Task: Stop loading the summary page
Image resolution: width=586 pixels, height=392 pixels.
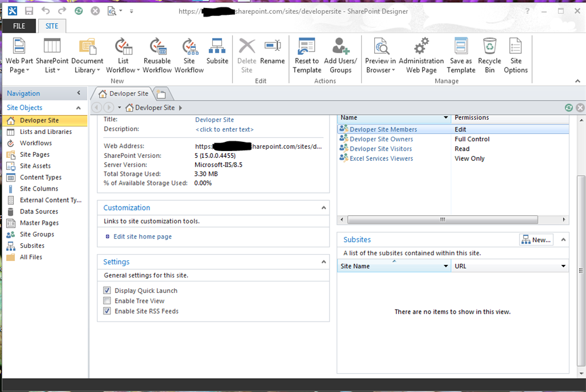Action: (x=580, y=108)
